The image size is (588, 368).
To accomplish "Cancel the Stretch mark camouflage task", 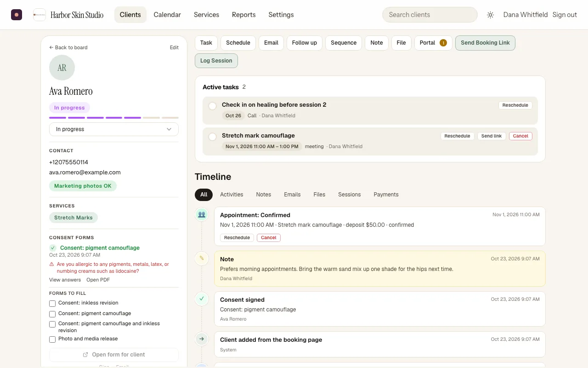I will [x=520, y=136].
